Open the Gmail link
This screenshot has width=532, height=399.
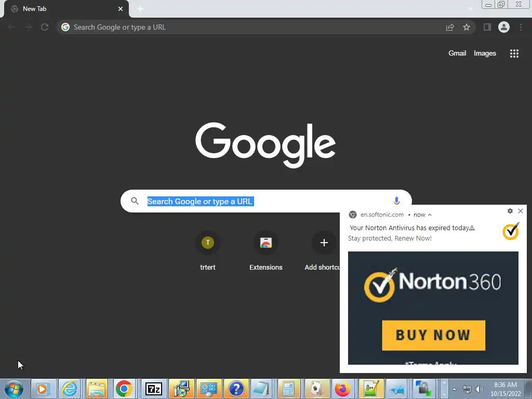457,54
